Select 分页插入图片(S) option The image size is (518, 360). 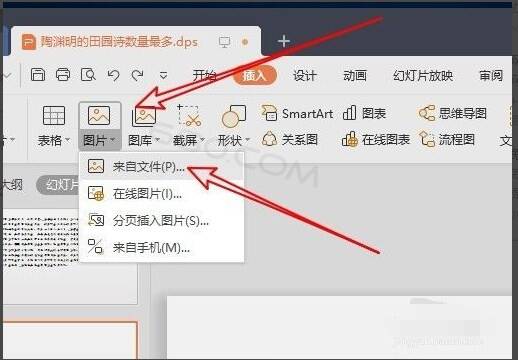tap(162, 221)
